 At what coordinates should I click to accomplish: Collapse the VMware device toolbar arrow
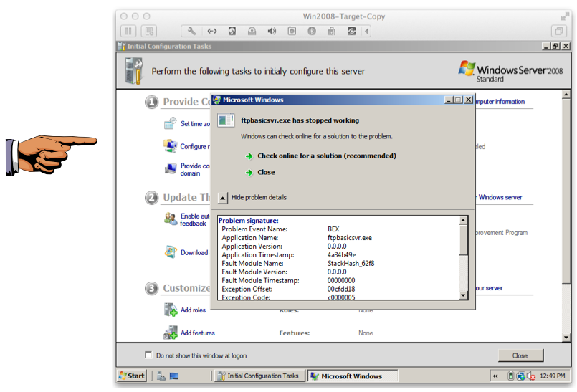[366, 31]
